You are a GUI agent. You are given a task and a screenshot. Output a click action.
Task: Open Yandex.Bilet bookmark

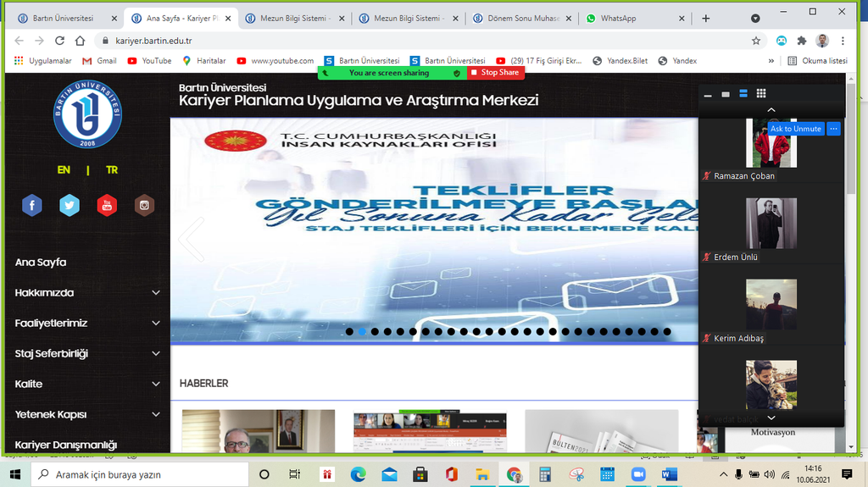(x=620, y=61)
